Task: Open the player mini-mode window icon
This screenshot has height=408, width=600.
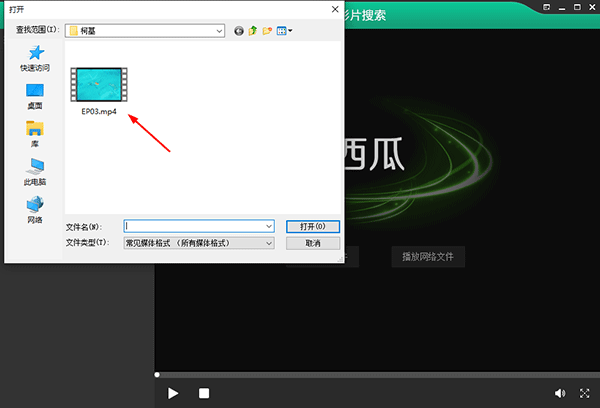Action: tap(546, 7)
